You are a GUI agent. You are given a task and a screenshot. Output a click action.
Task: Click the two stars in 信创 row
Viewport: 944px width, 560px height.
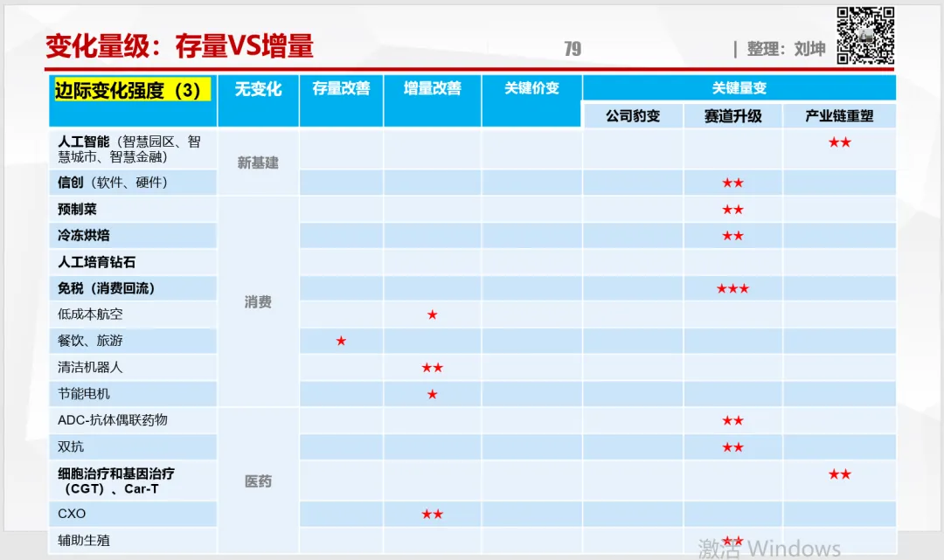732,183
